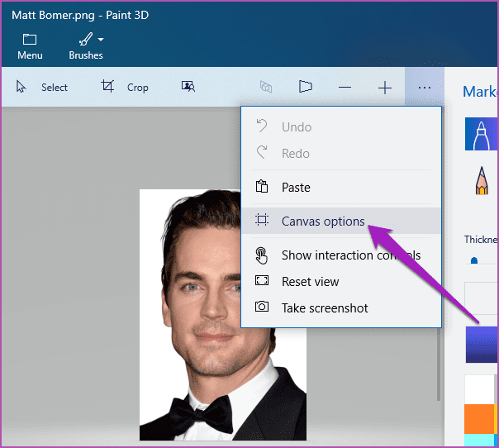Choose Redo from the dropdown menu

(x=341, y=154)
